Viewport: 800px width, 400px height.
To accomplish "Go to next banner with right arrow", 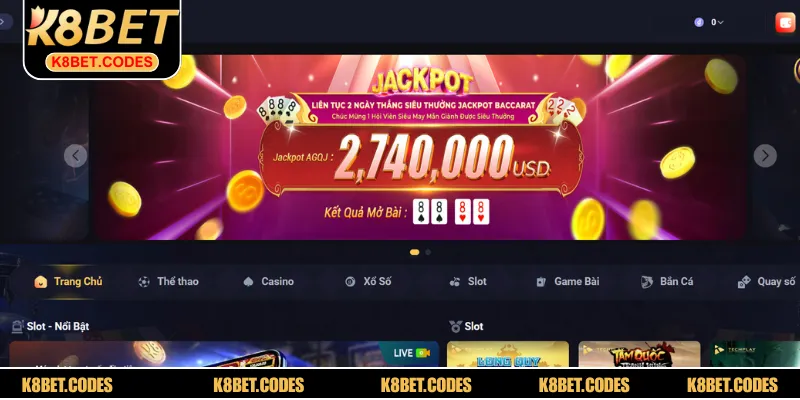I will click(765, 156).
